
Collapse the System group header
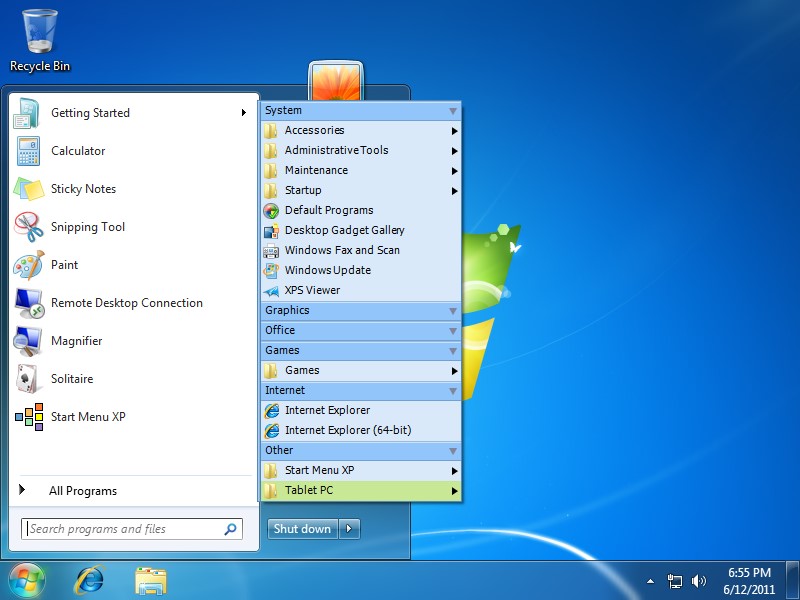(361, 111)
